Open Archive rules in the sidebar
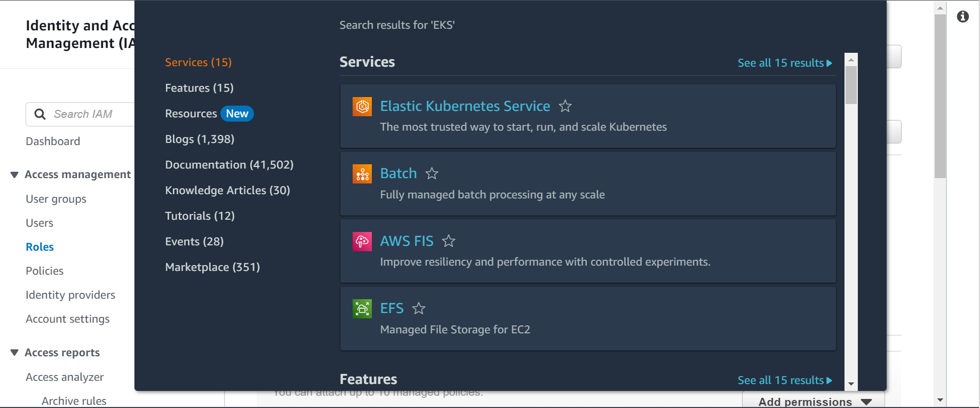Screen dimensions: 980x408 (74, 401)
